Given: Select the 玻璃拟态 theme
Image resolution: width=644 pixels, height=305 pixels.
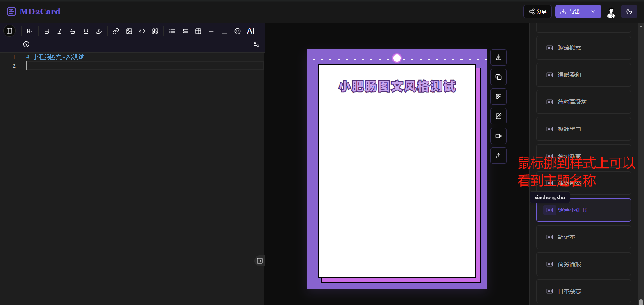Looking at the screenshot, I should 584,48.
